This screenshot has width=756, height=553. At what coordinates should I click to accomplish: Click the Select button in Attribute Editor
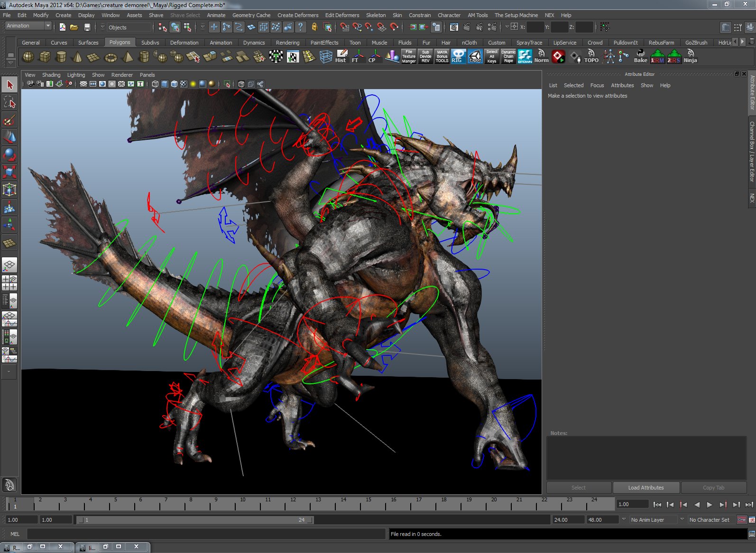tap(579, 488)
